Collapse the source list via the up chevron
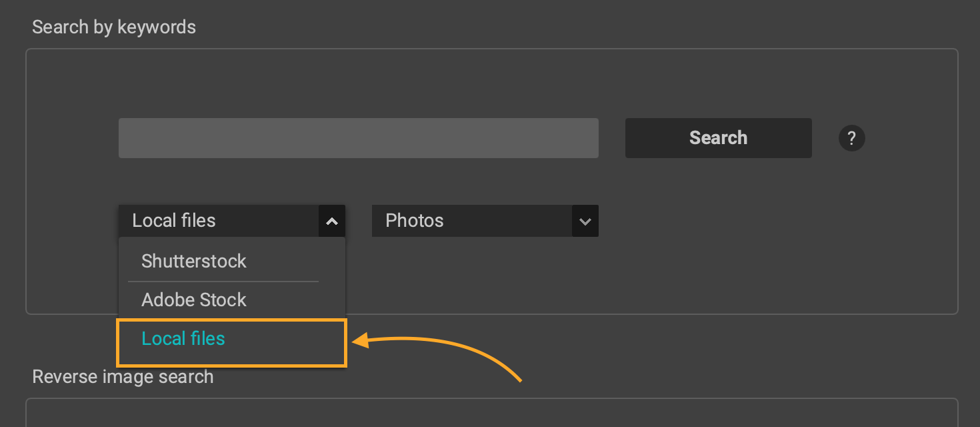This screenshot has height=427, width=980. tap(331, 221)
